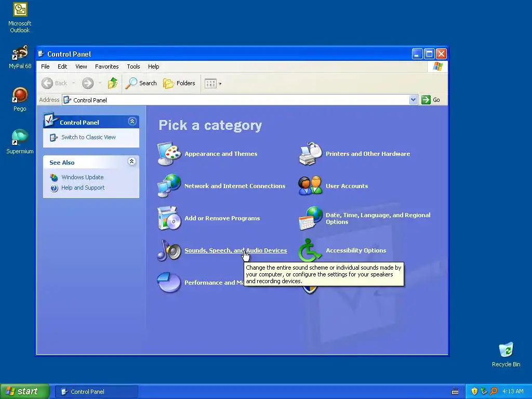Click the Up folder toolbar icon

click(x=113, y=83)
